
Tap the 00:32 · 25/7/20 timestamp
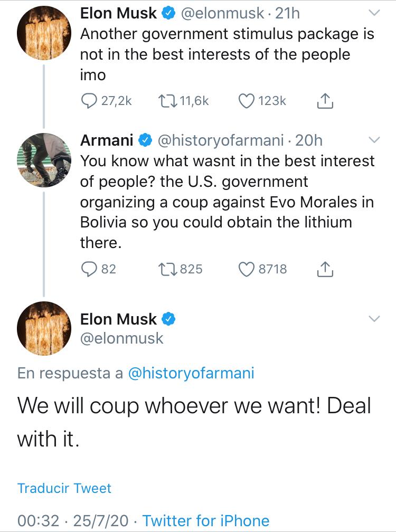(x=73, y=521)
